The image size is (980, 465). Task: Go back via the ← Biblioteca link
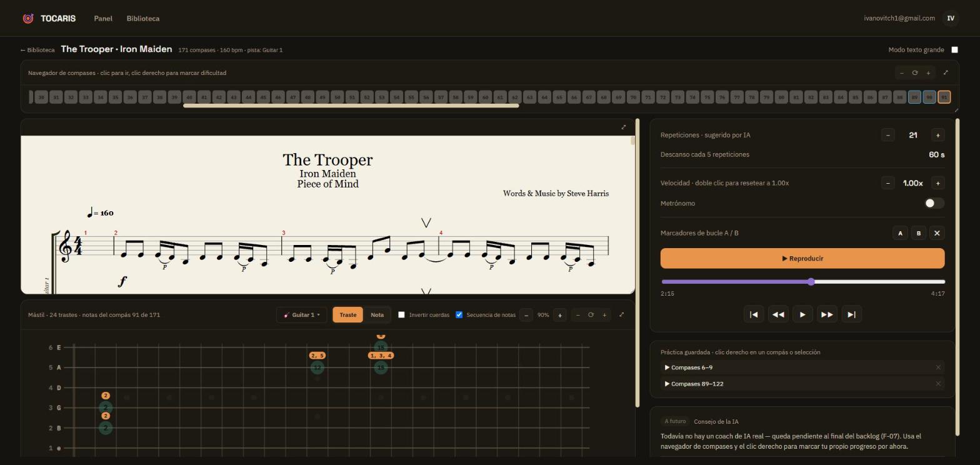[x=37, y=50]
